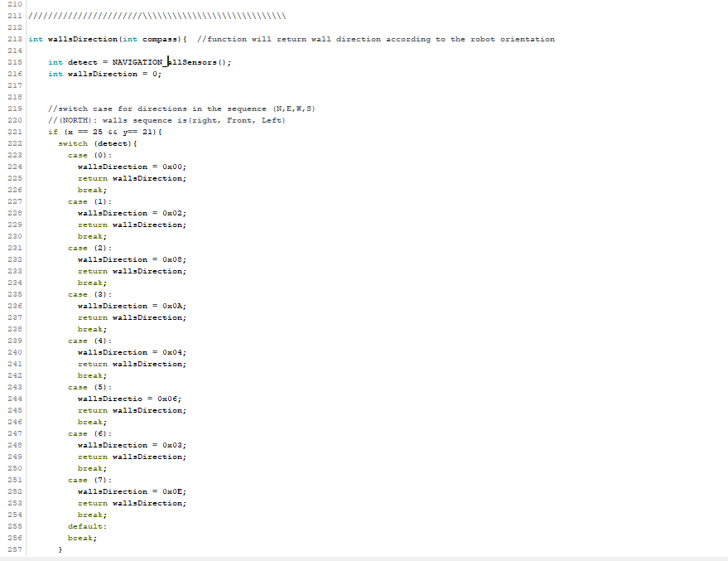Click the 'case (2):' label
The image size is (728, 561).
[89, 249]
